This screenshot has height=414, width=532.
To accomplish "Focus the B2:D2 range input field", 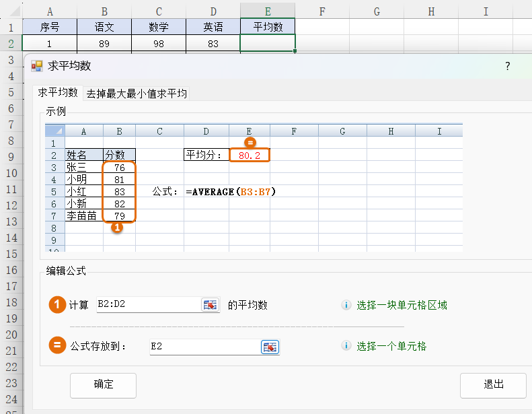I will coord(148,305).
